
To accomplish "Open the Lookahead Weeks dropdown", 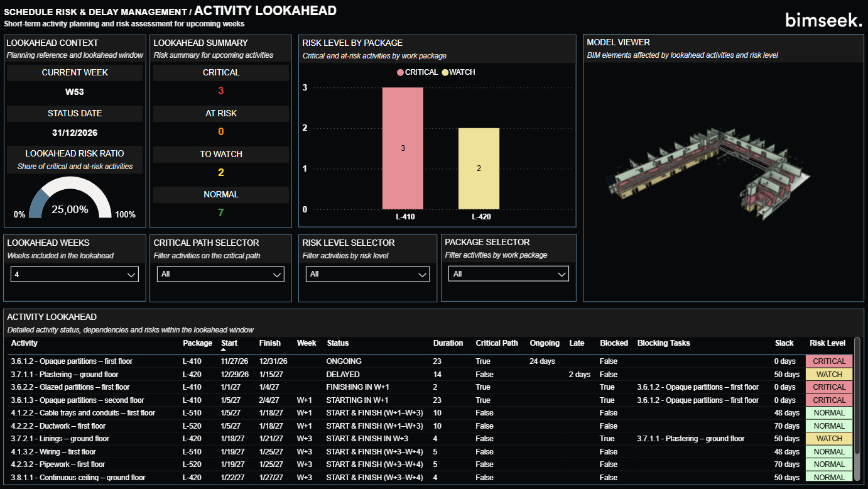I will tap(75, 275).
